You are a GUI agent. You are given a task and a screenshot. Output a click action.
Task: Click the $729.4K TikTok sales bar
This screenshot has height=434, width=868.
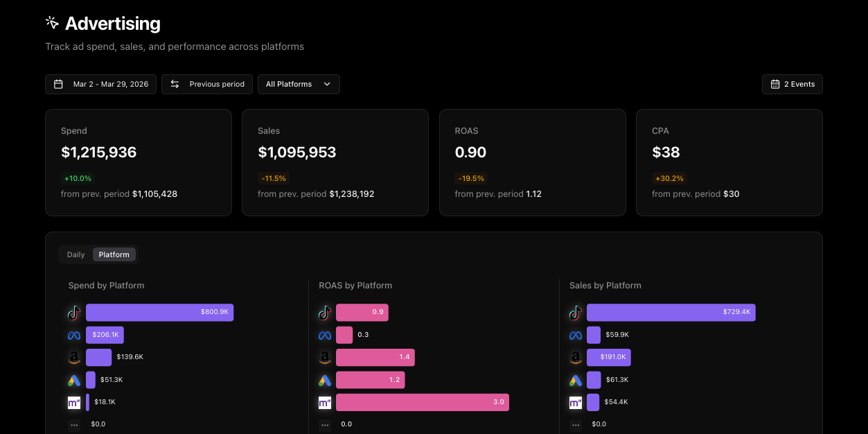(x=671, y=313)
